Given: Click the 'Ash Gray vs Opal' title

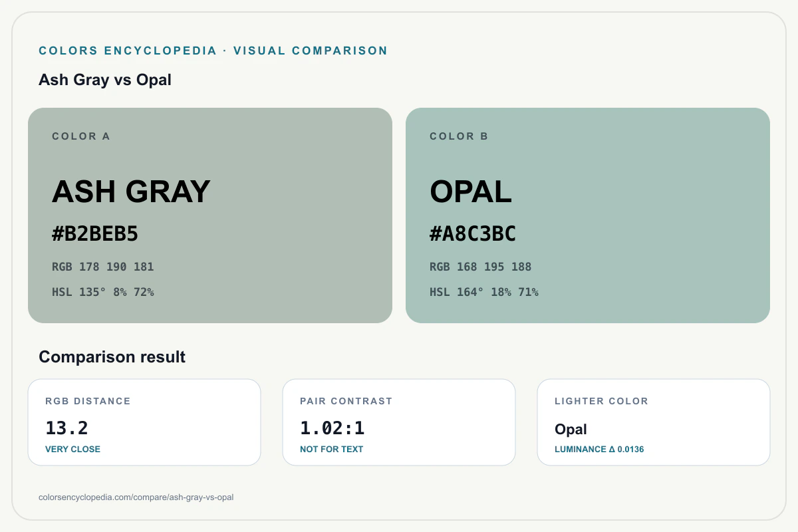Looking at the screenshot, I should (x=105, y=80).
